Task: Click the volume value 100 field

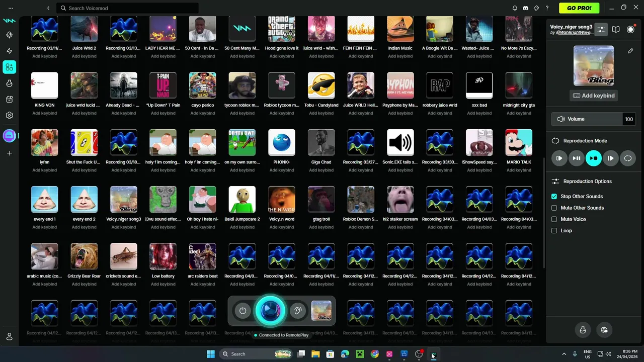Action: tap(629, 119)
